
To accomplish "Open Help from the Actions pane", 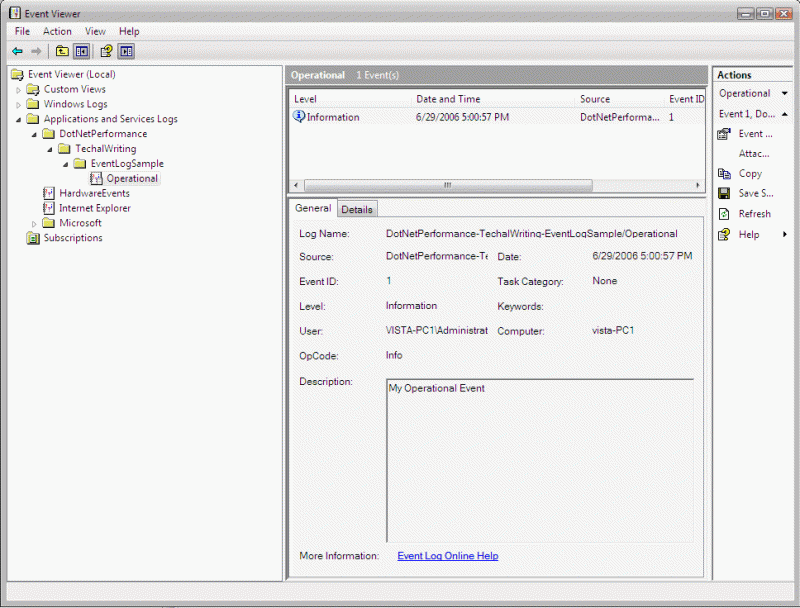I will [748, 234].
